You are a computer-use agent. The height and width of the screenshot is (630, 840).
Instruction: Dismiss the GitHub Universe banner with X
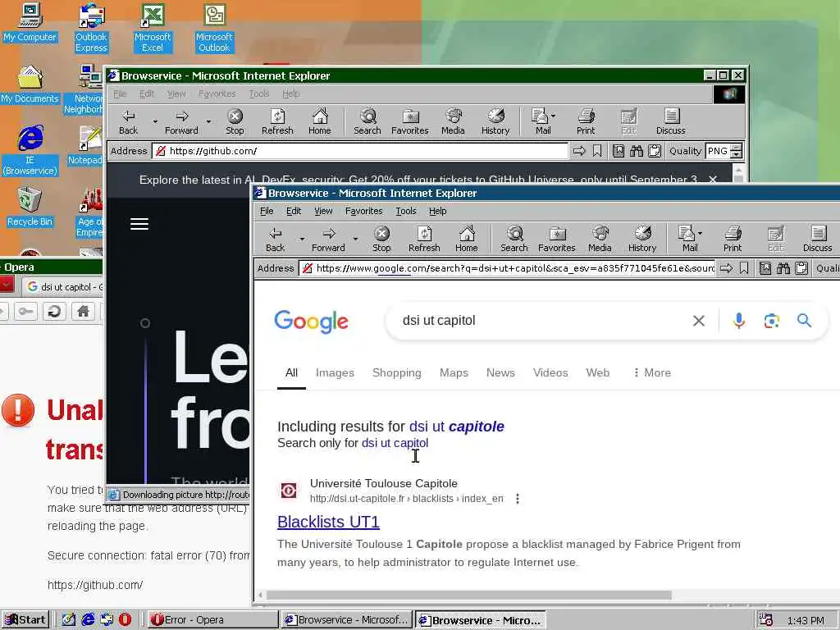713,180
